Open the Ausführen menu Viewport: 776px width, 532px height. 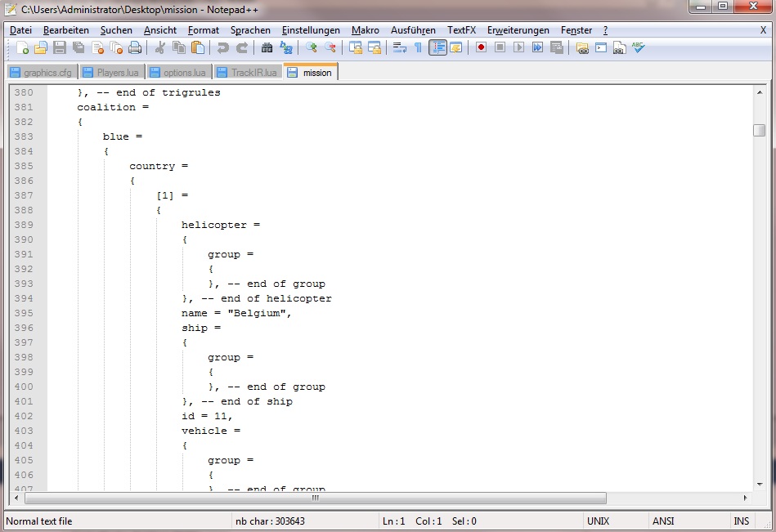(413, 30)
